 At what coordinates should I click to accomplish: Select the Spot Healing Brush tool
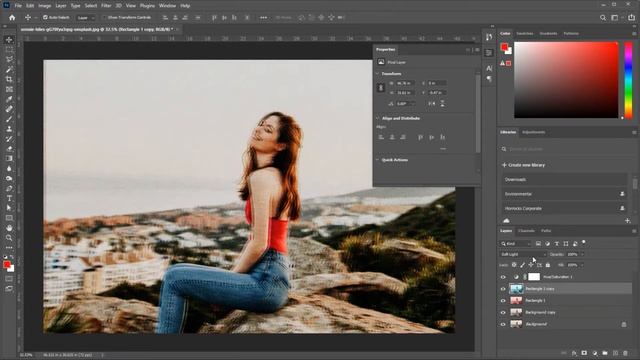pos(9,109)
